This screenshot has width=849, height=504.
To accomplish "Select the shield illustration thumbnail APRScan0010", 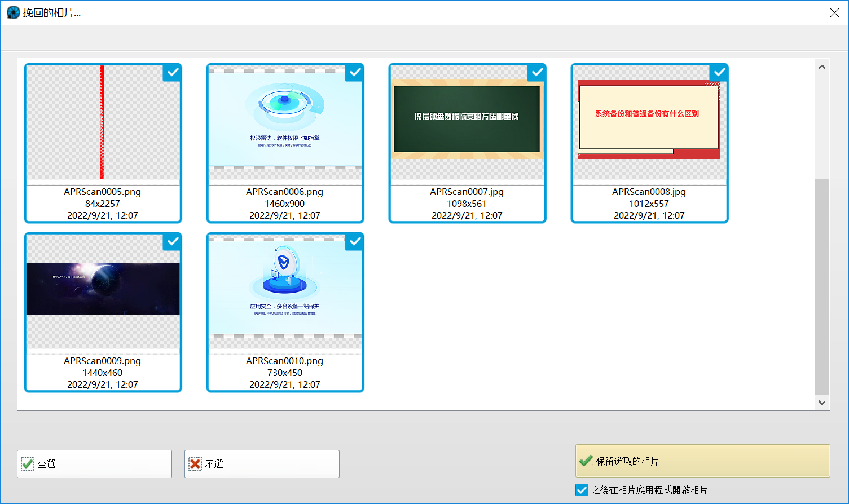I will pos(285,291).
